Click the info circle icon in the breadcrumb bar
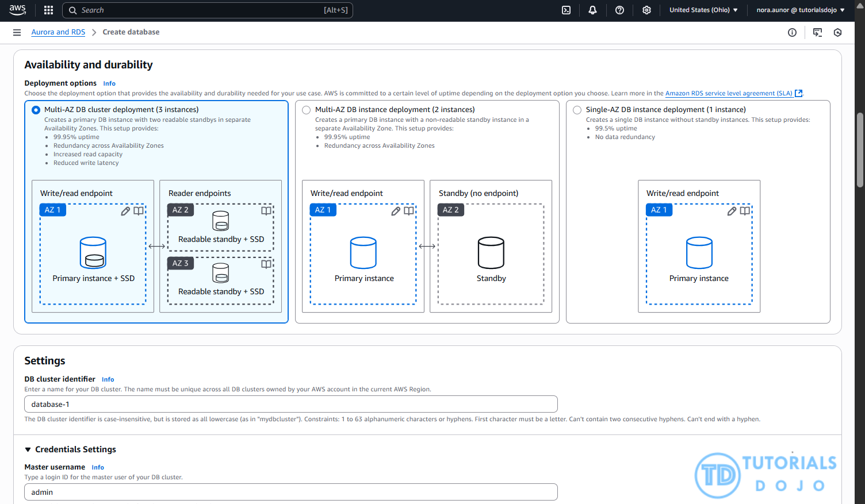Screen dimensions: 865x504 click(792, 32)
